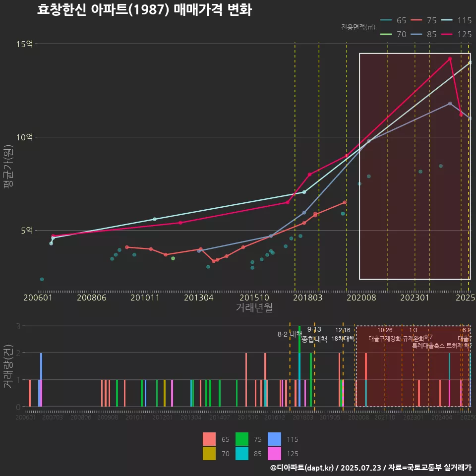Image resolution: width=476 pixels, height=476 pixels.
Task: Click the chart title 효창한신 아파트(1987) 매매가격 변화
Action: point(144,10)
